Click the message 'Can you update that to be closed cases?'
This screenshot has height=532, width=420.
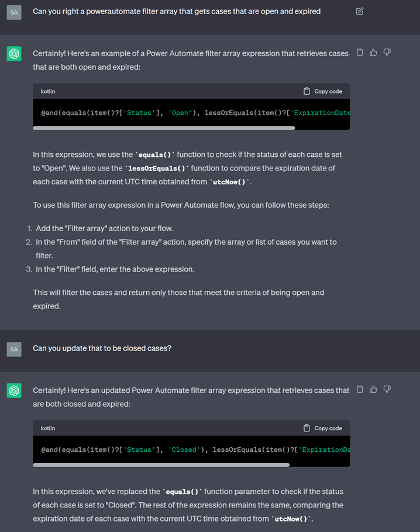tap(102, 348)
